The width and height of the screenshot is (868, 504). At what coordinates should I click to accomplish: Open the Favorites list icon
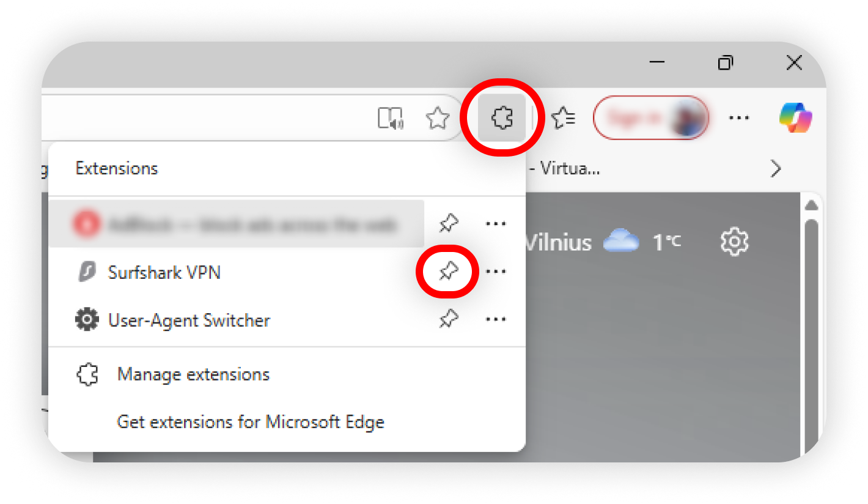(563, 118)
